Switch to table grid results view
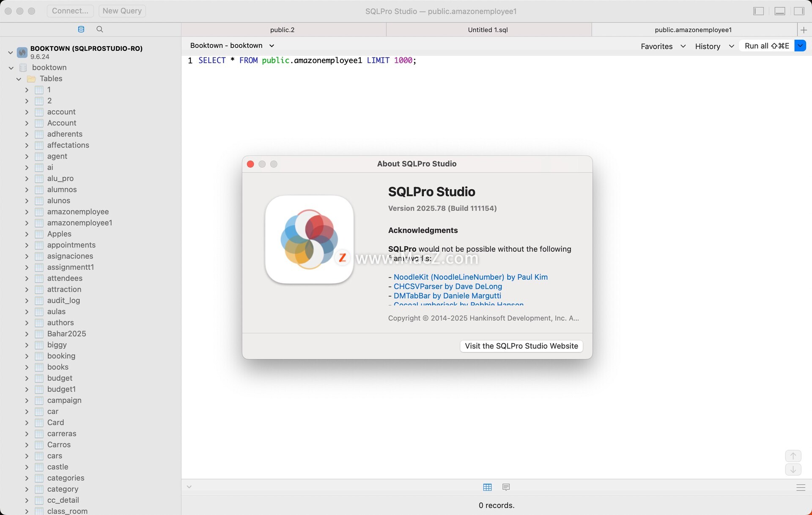 [487, 487]
